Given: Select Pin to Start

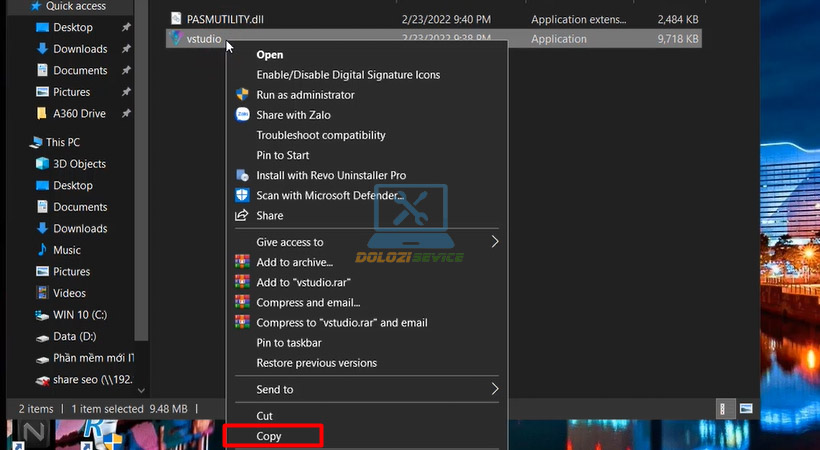Looking at the screenshot, I should point(282,155).
